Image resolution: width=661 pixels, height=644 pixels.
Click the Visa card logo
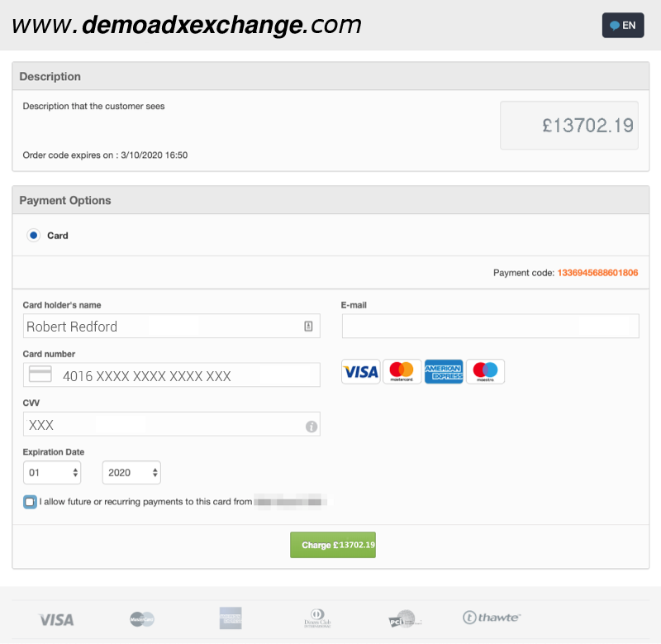point(360,372)
